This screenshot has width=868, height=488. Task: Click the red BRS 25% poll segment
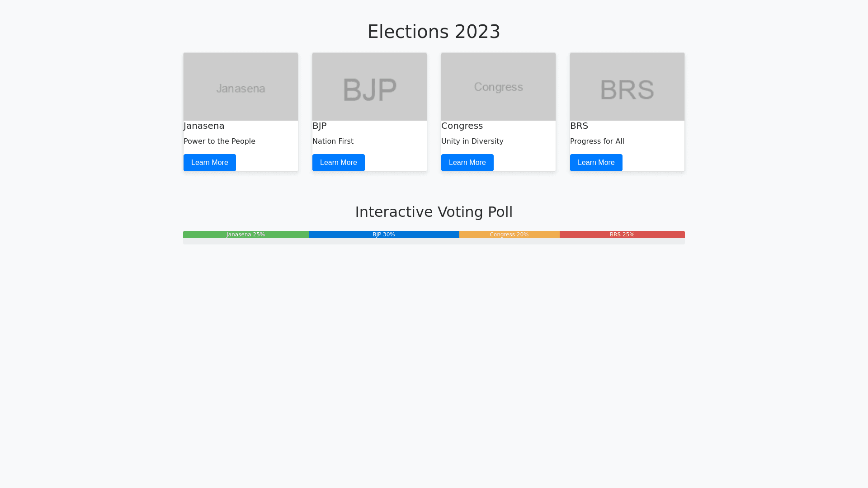pyautogui.click(x=622, y=235)
